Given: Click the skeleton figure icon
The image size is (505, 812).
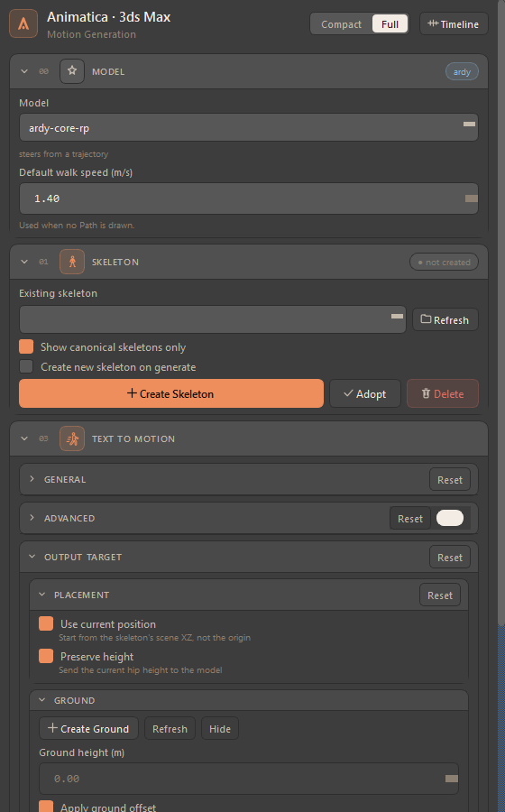Looking at the screenshot, I should click(x=72, y=262).
